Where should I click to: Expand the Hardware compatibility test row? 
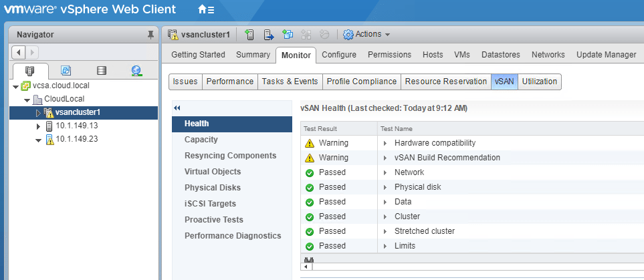(x=386, y=143)
